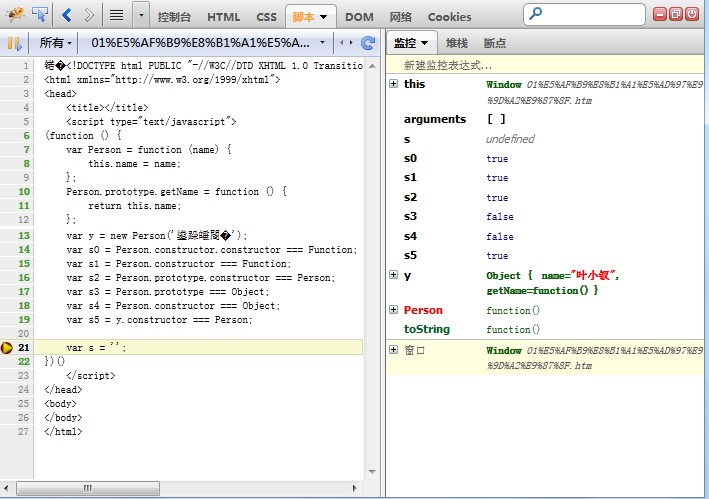Open the 断点 breakpoints side tab
Screen dimensions: 709x499
pos(494,43)
